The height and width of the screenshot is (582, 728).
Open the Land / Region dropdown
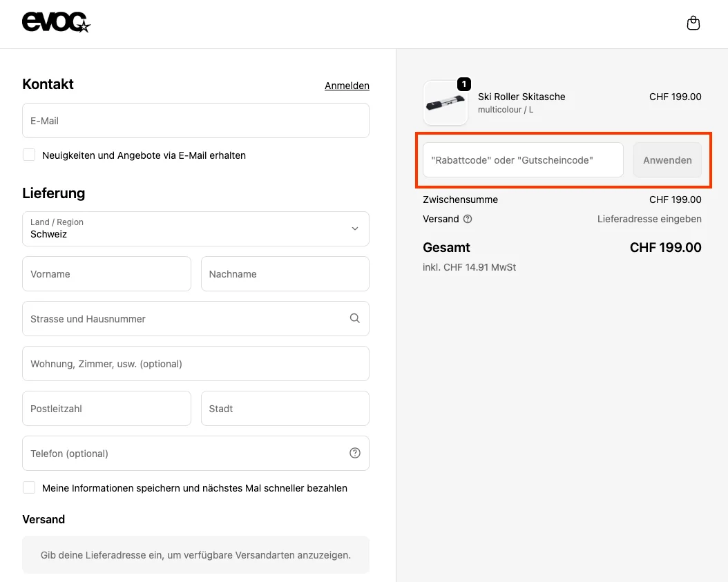click(x=195, y=229)
